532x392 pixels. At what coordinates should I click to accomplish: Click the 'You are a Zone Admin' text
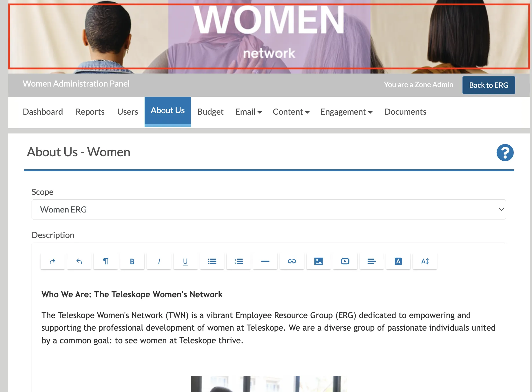tap(418, 85)
